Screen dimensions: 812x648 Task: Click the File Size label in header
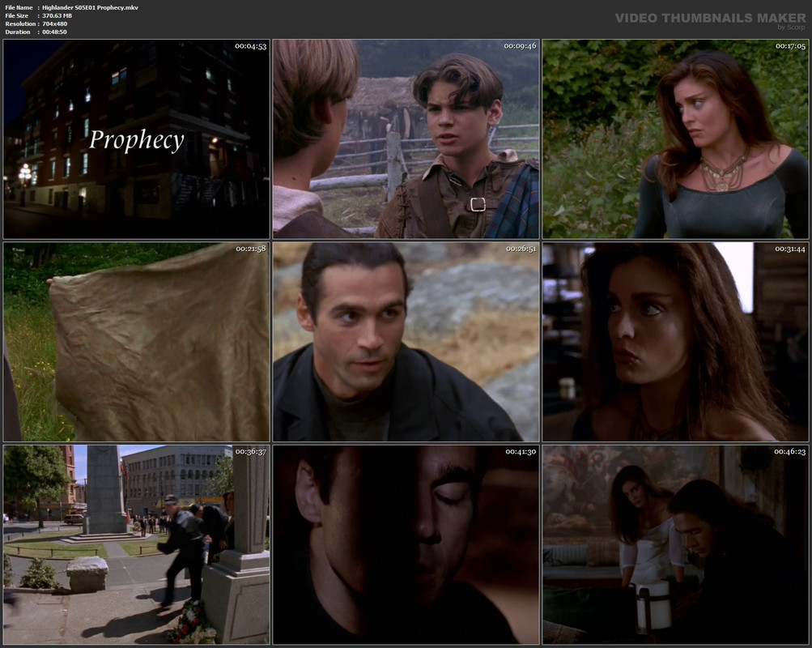pyautogui.click(x=16, y=15)
